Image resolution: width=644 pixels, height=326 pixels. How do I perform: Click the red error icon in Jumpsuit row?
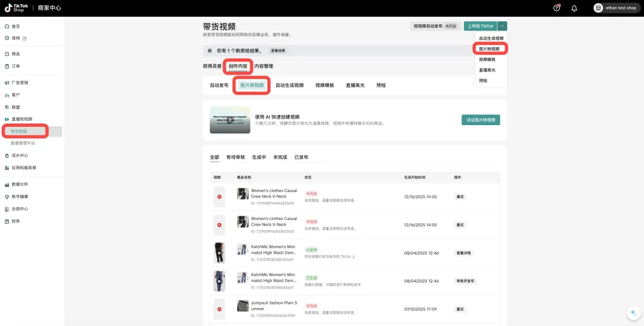tap(219, 309)
